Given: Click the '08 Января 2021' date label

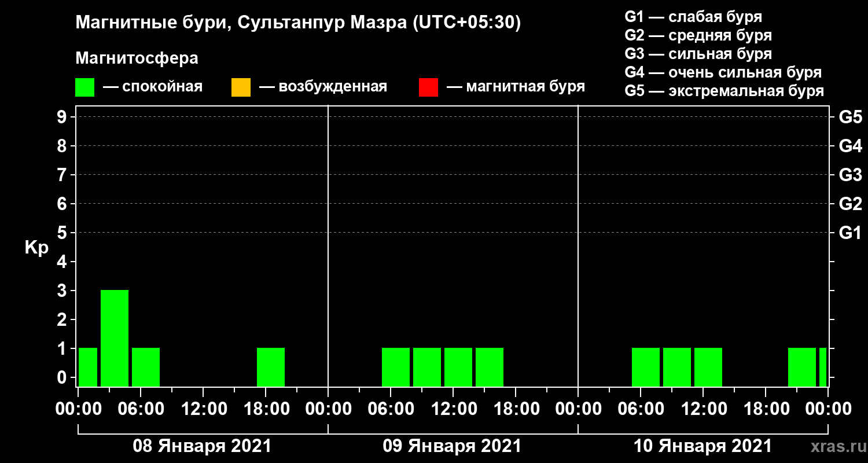Looking at the screenshot, I should (x=202, y=446).
